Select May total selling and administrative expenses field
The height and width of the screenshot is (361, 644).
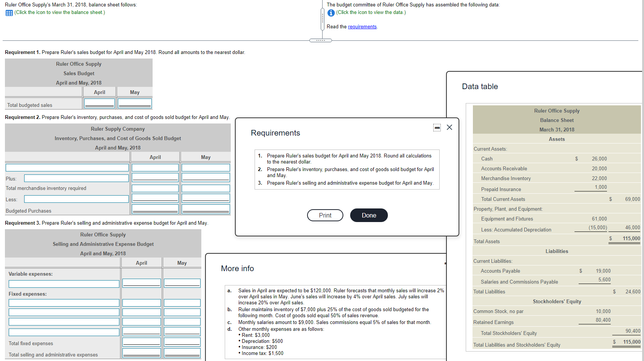182,353
